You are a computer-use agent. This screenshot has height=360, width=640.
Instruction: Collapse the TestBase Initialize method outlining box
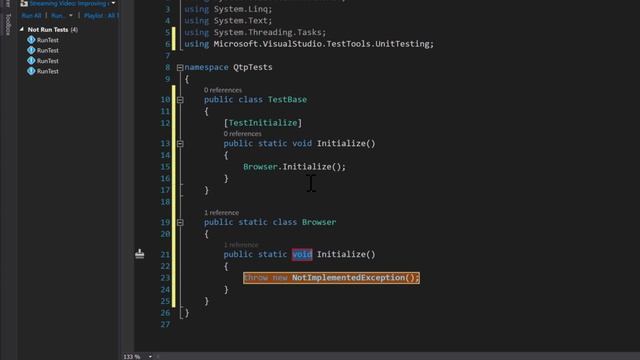[180, 144]
